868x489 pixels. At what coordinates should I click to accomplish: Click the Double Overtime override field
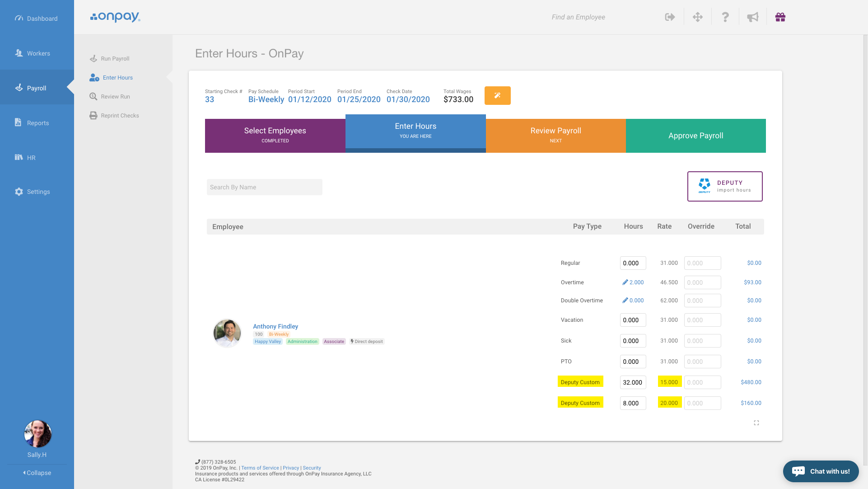click(703, 301)
